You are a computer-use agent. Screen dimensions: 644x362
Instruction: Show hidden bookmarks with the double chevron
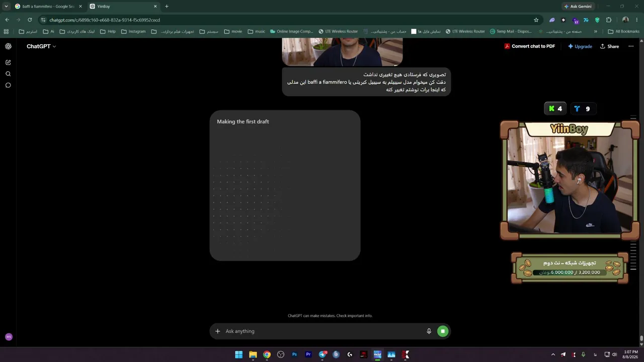[x=596, y=31]
